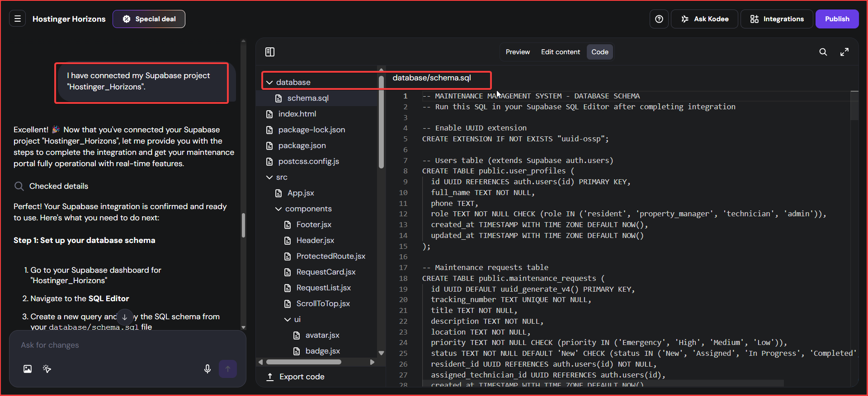Screen dimensions: 868x396
Task: Click 'Navigate to the SQL Editor' step
Action: [80, 298]
